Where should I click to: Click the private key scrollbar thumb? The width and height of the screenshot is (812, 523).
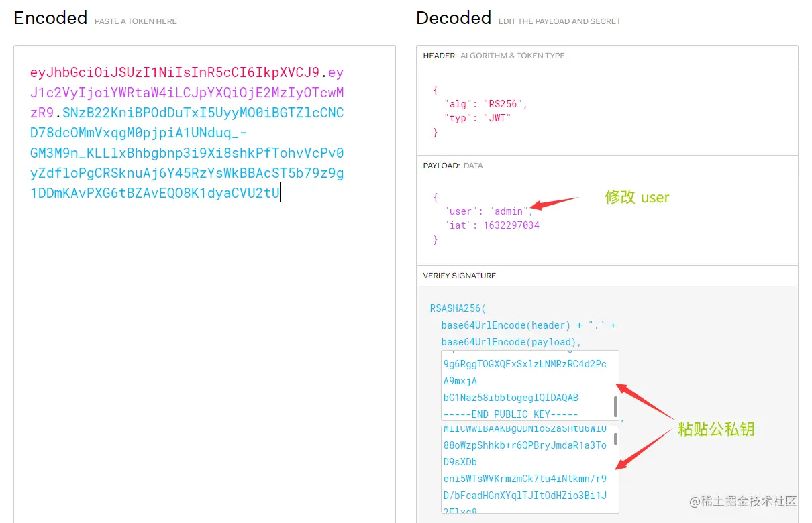point(615,439)
